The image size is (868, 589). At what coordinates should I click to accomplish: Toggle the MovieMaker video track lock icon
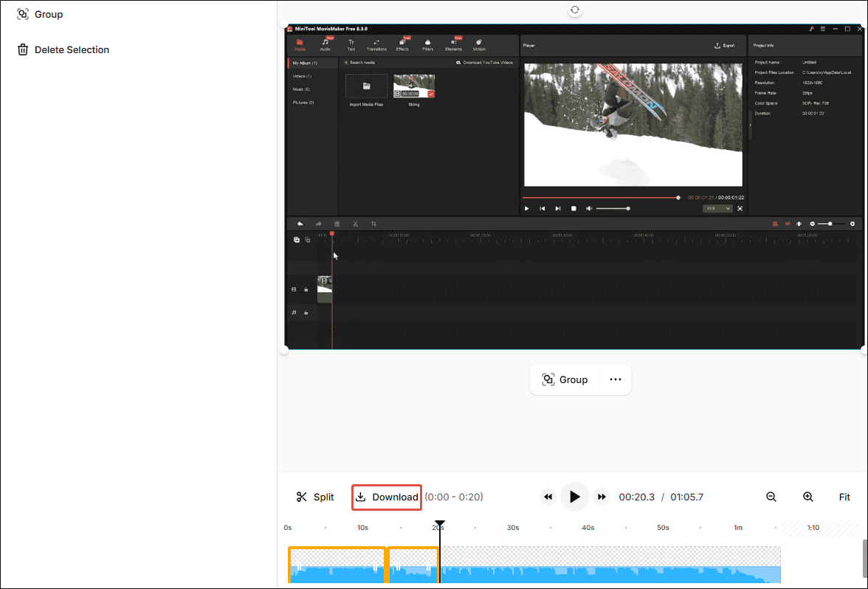tap(306, 289)
